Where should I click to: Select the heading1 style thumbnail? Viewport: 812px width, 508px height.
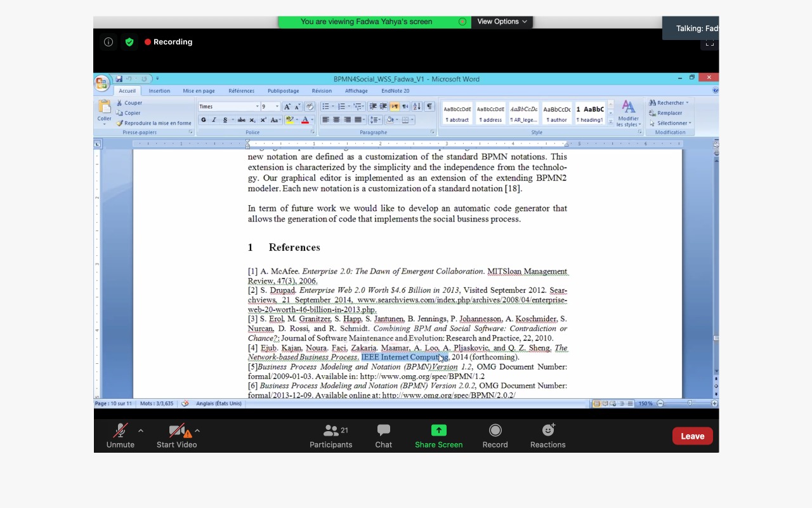pos(589,113)
